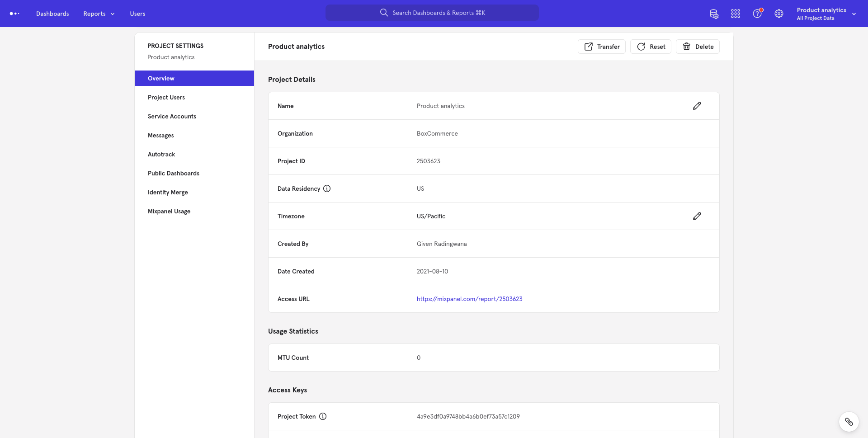Open the project Access URL link
This screenshot has width=868, height=438.
click(x=470, y=299)
